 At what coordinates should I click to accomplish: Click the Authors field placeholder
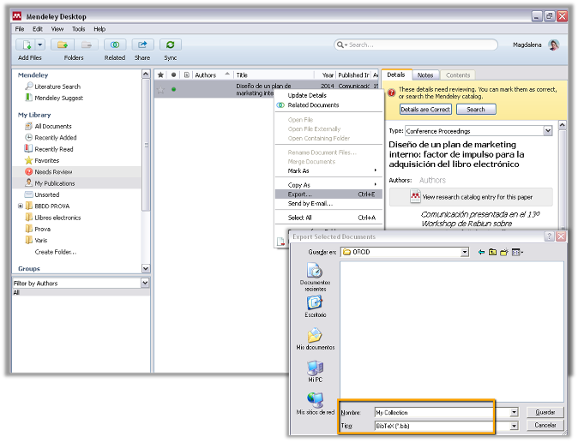pyautogui.click(x=432, y=180)
